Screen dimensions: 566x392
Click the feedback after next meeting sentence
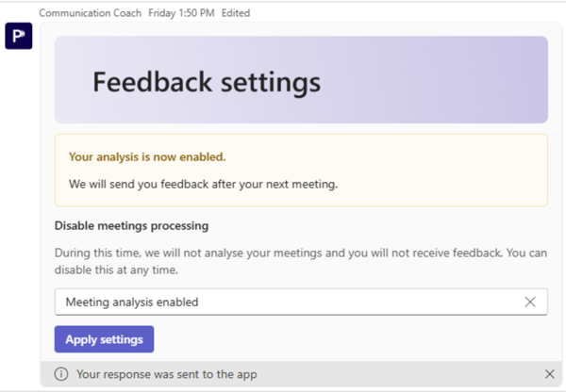[x=203, y=185]
